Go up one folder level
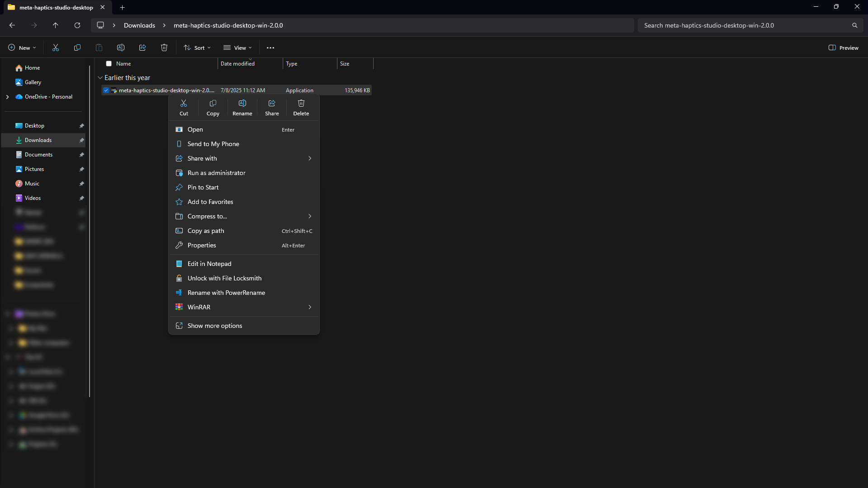Viewport: 868px width, 488px height. pyautogui.click(x=56, y=25)
